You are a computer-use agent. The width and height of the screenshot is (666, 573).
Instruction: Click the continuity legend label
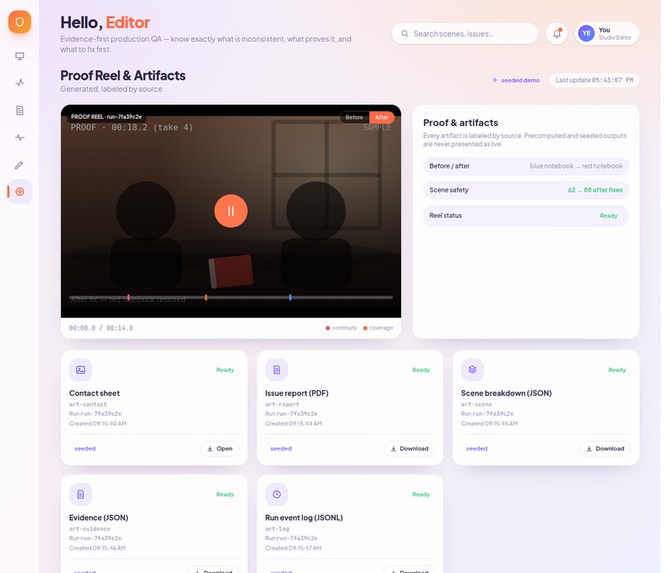point(341,328)
